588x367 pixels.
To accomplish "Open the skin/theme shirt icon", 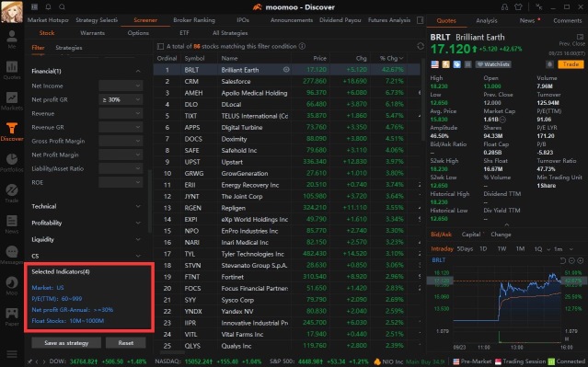I will pyautogui.click(x=518, y=7).
